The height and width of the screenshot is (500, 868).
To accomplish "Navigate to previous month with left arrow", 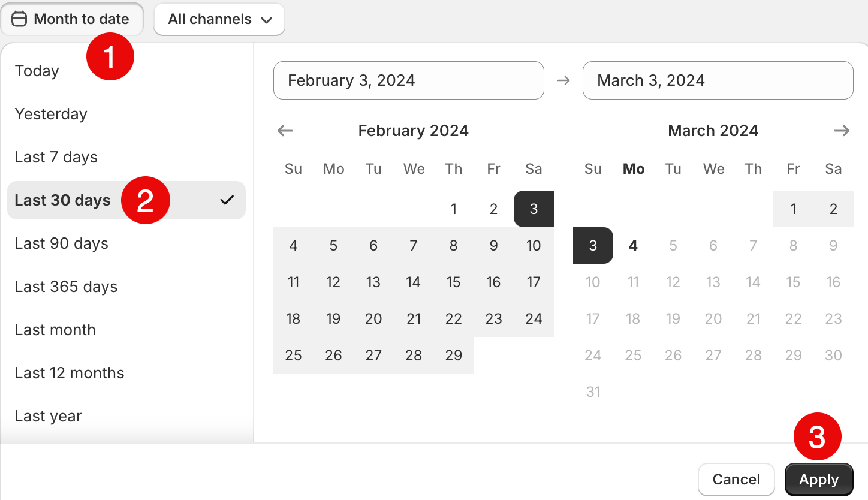I will pos(285,130).
